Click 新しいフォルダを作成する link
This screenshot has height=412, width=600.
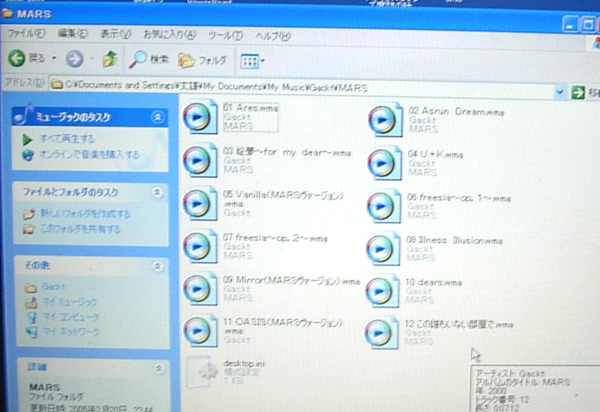pos(85,213)
